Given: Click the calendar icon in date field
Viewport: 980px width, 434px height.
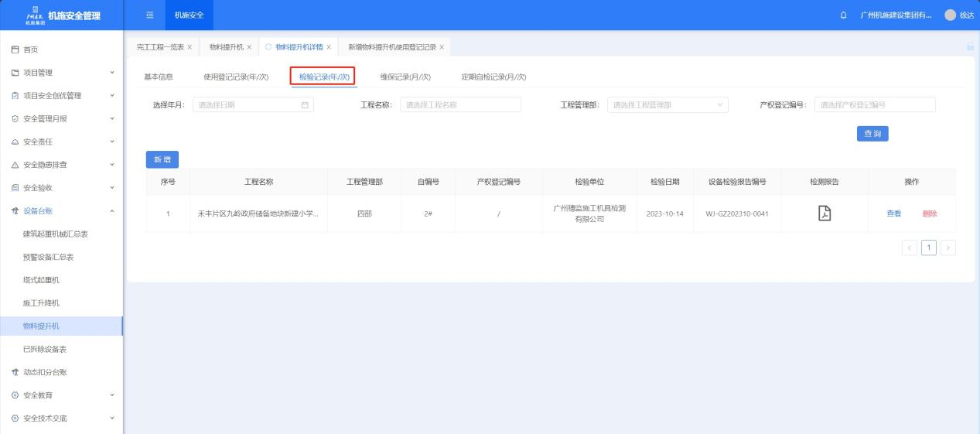Looking at the screenshot, I should [x=304, y=105].
